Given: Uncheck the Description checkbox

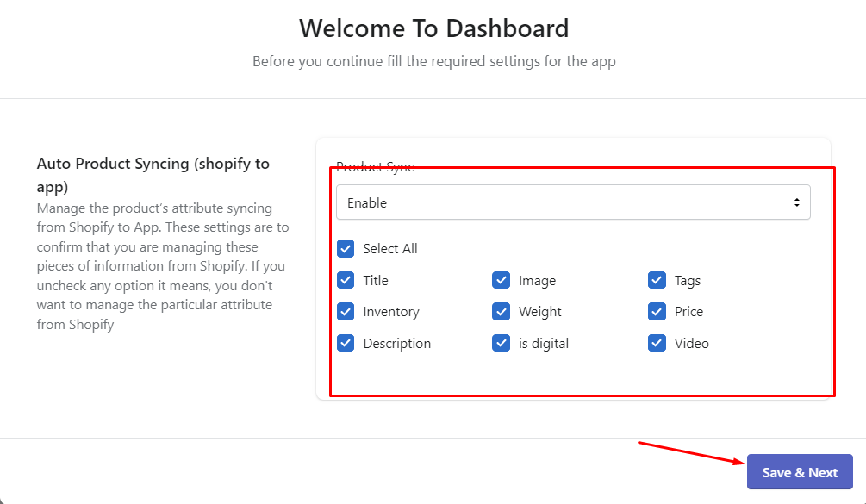Looking at the screenshot, I should click(346, 343).
